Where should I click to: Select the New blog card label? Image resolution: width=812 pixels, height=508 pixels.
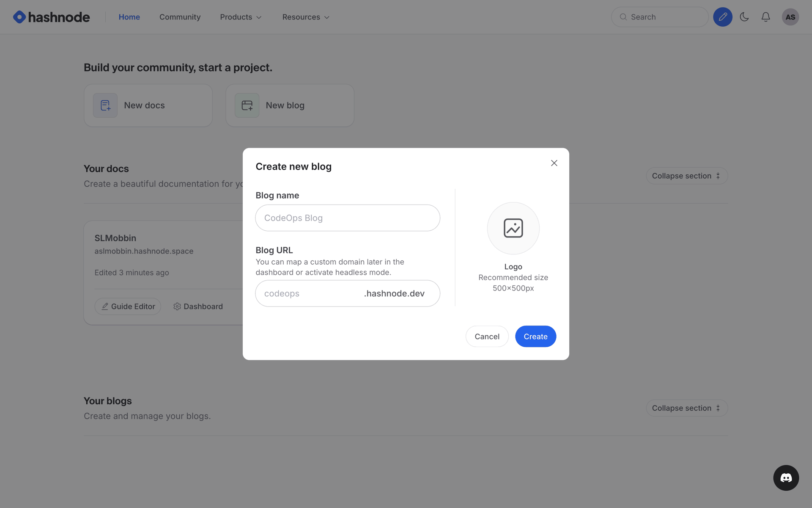pyautogui.click(x=285, y=105)
